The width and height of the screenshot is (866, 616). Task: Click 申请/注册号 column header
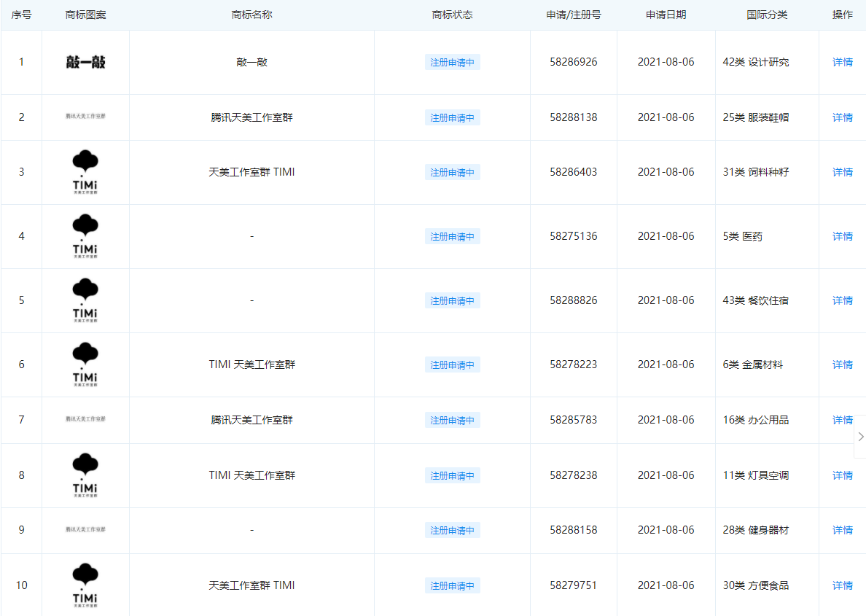click(573, 15)
